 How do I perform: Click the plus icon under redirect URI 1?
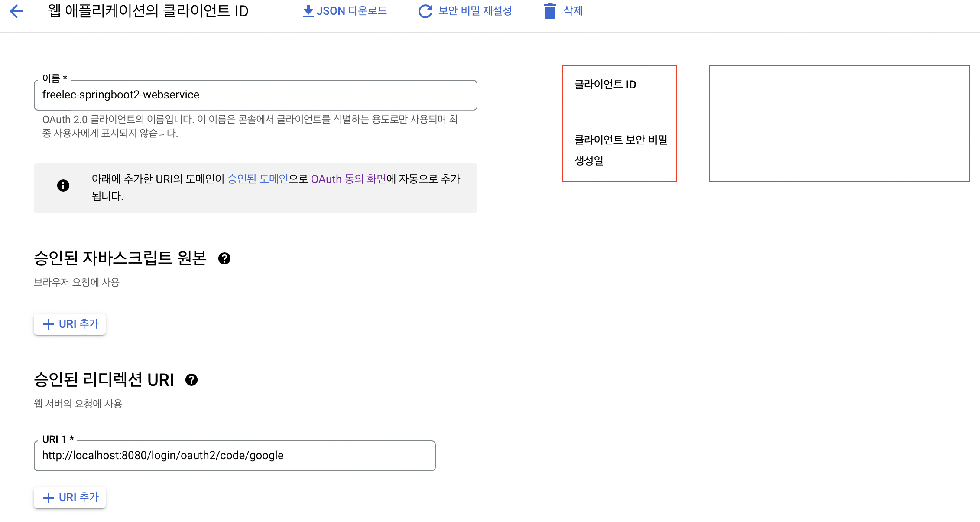(49, 498)
